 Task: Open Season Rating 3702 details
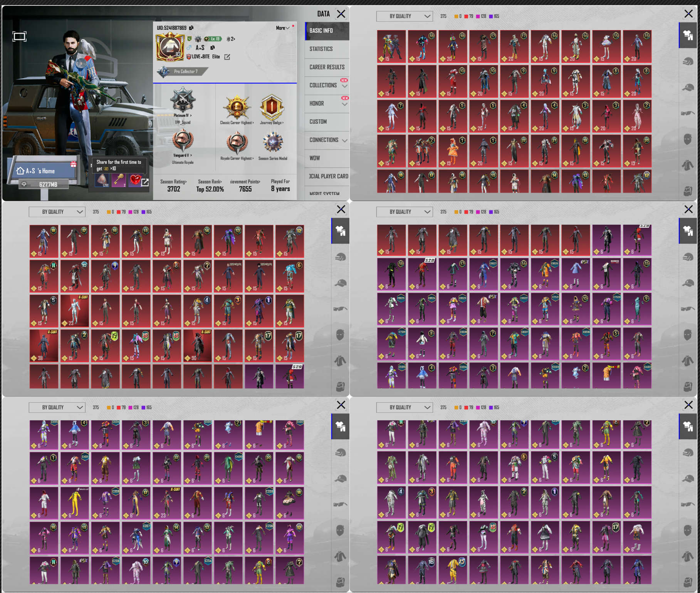coord(173,185)
